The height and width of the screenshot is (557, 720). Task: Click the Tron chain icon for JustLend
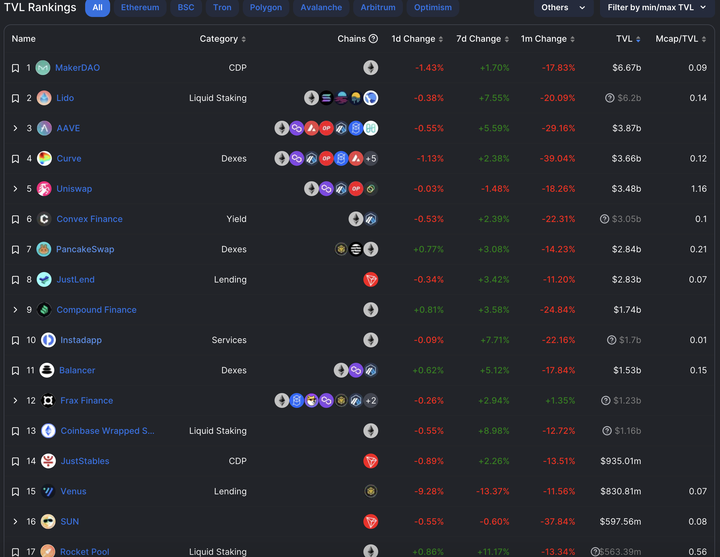pyautogui.click(x=371, y=279)
